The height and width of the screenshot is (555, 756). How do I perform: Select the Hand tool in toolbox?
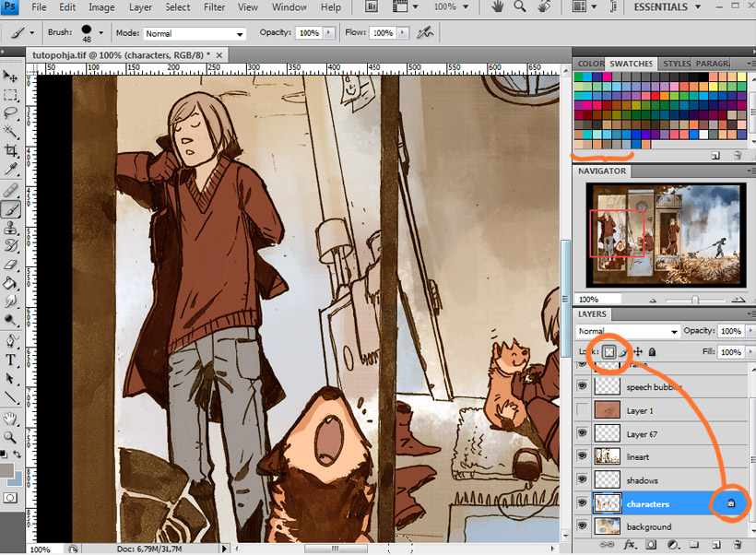11,418
